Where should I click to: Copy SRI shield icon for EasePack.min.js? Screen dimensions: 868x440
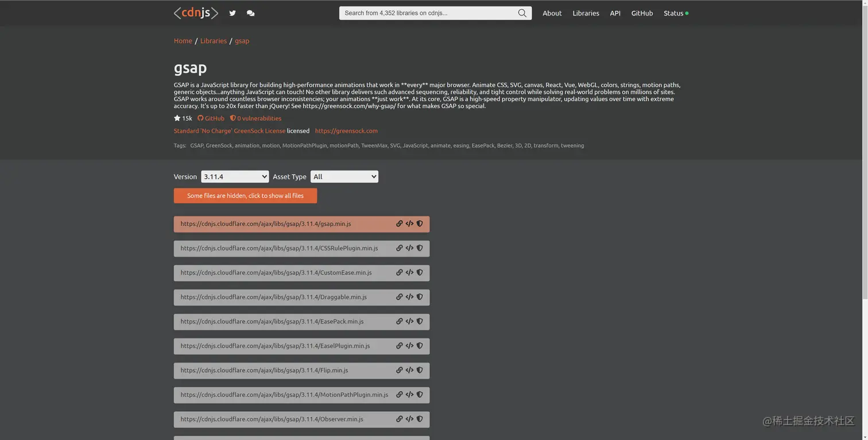pos(420,322)
